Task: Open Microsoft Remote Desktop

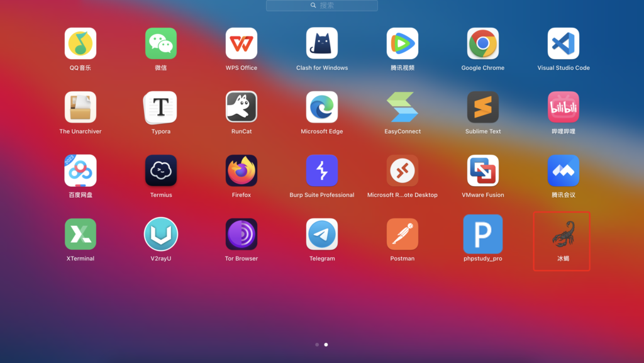Action: pyautogui.click(x=402, y=171)
